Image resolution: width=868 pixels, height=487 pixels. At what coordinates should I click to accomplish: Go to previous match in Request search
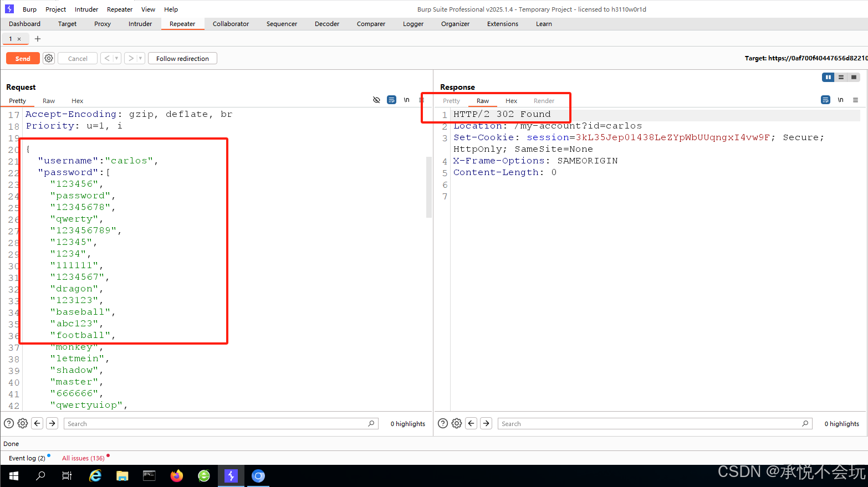[37, 423]
